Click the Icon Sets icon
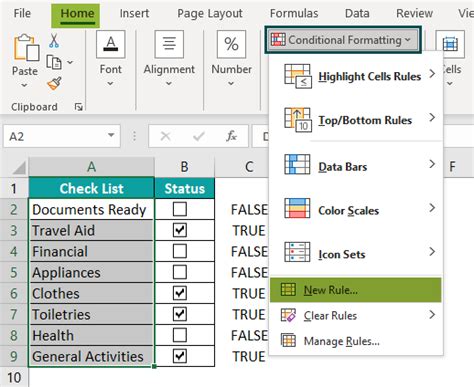 297,252
